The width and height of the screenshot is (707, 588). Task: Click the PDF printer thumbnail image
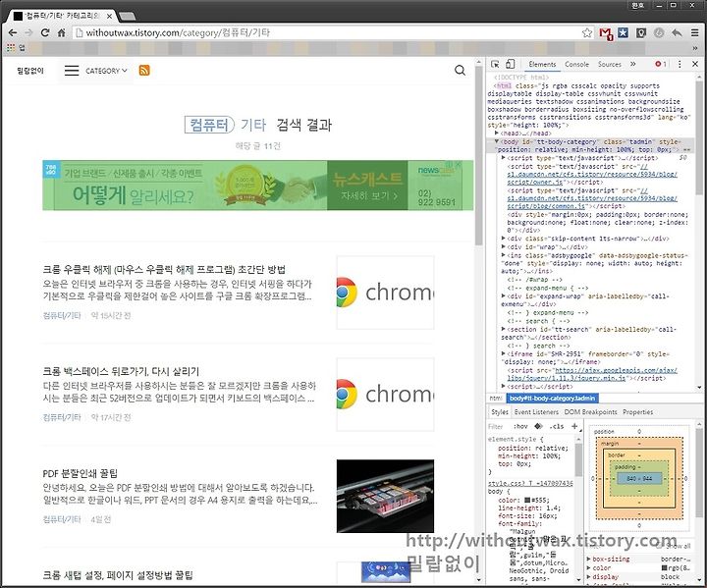click(386, 496)
